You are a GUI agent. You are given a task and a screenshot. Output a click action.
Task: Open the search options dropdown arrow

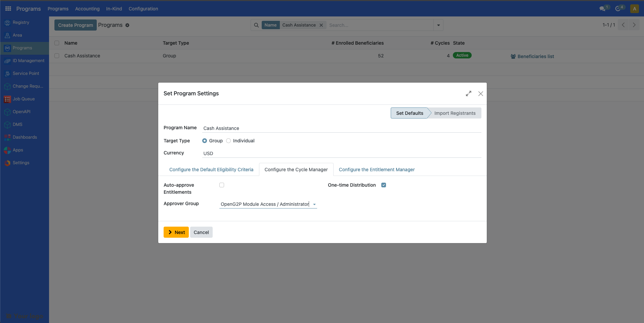438,25
